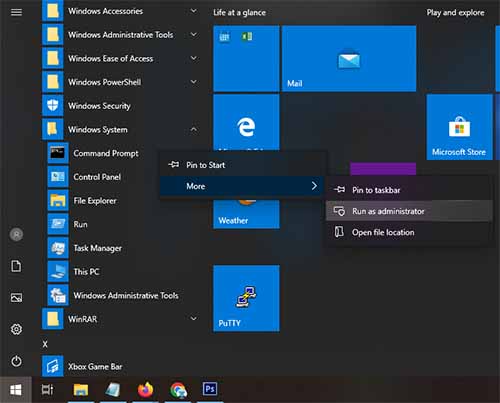Open the Documents icon in the sidebar
The width and height of the screenshot is (500, 403).
pos(16,266)
